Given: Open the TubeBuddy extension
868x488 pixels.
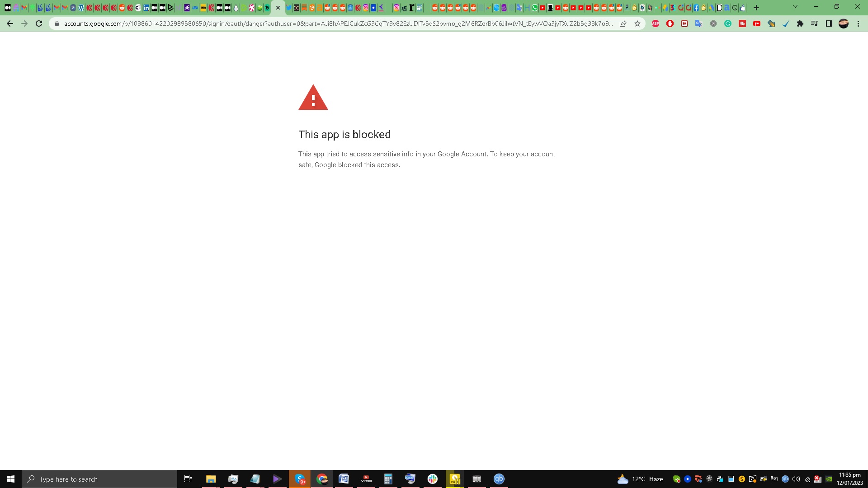Looking at the screenshot, I should coord(742,23).
